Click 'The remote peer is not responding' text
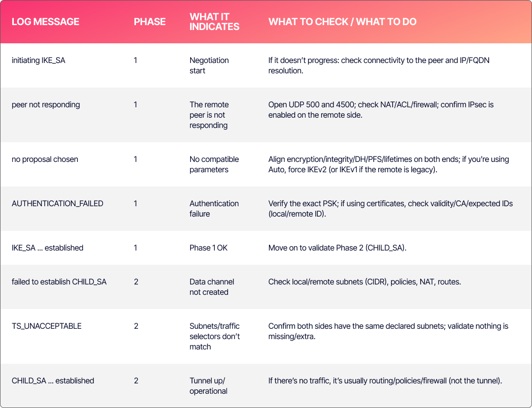The height and width of the screenshot is (408, 532). 209,115
